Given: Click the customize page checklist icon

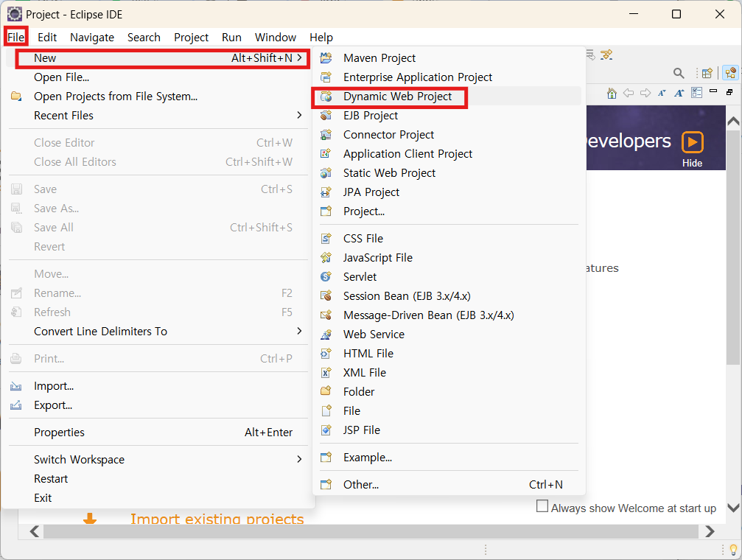Looking at the screenshot, I should click(x=697, y=93).
